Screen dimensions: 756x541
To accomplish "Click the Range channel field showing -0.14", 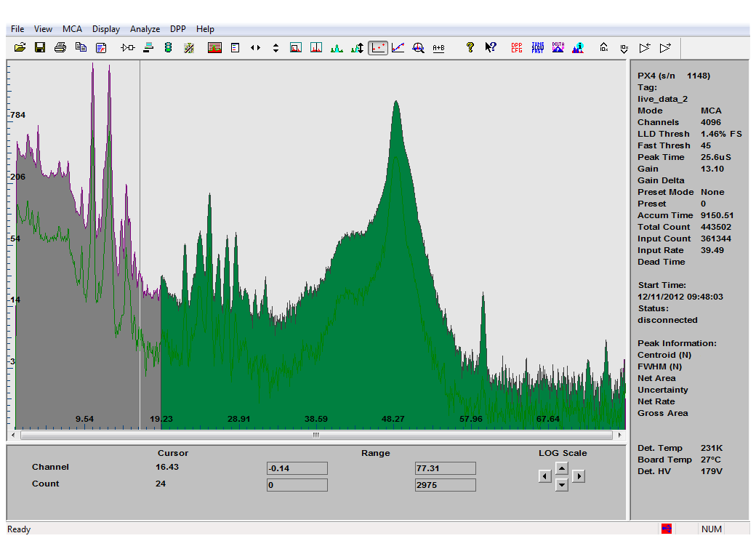I will coord(297,468).
